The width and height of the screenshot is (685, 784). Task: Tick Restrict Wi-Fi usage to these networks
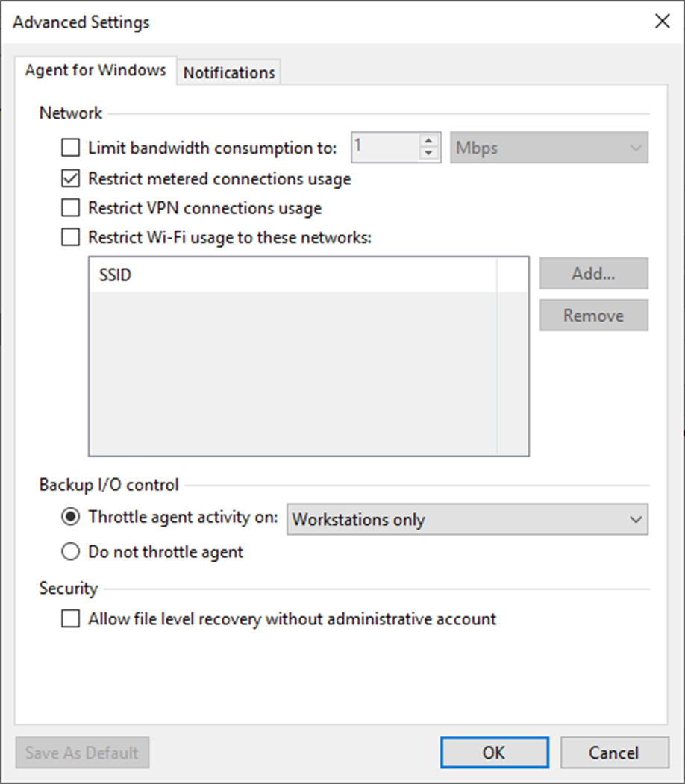click(70, 238)
